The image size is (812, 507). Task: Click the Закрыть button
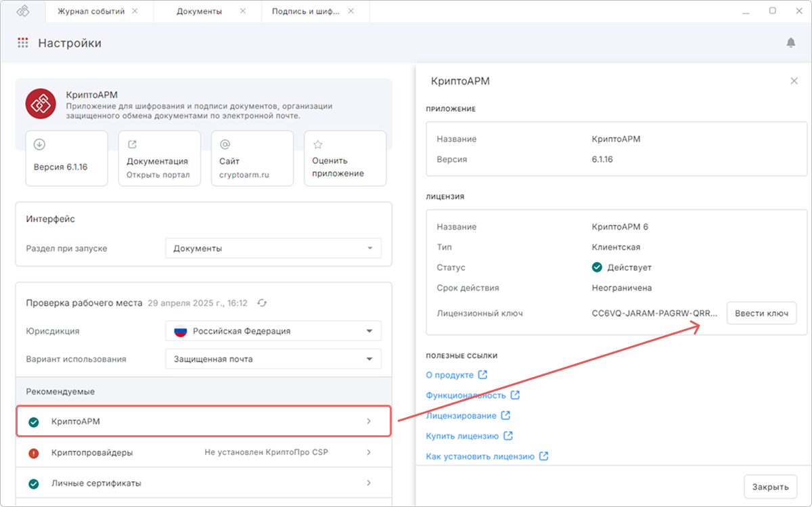point(771,487)
